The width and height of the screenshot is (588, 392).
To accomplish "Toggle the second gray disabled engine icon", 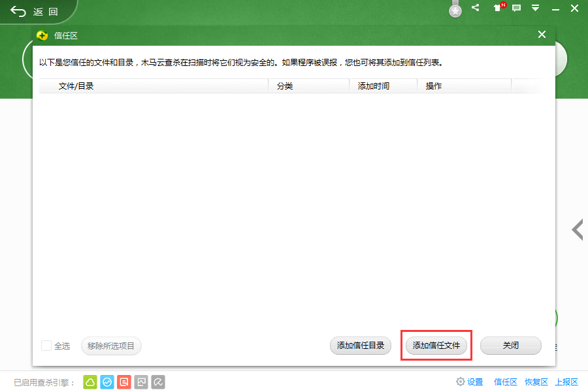I will coord(158,382).
